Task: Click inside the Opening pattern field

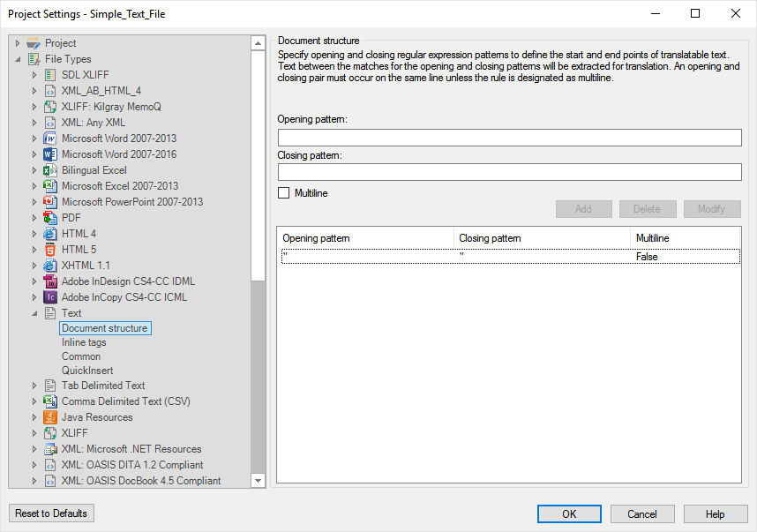Action: [509, 138]
